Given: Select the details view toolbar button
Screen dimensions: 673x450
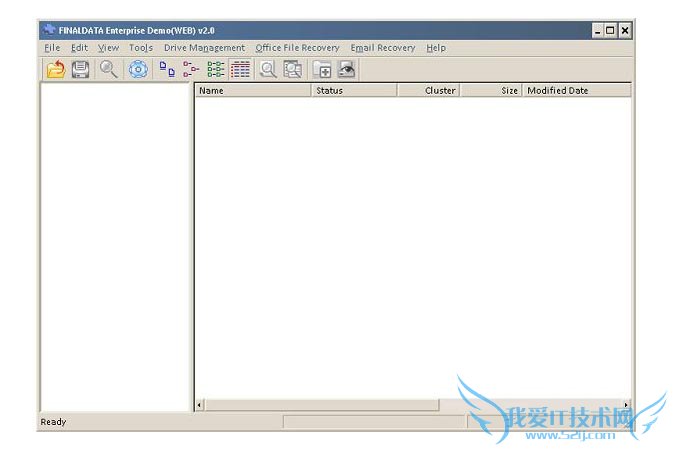Looking at the screenshot, I should click(x=240, y=69).
